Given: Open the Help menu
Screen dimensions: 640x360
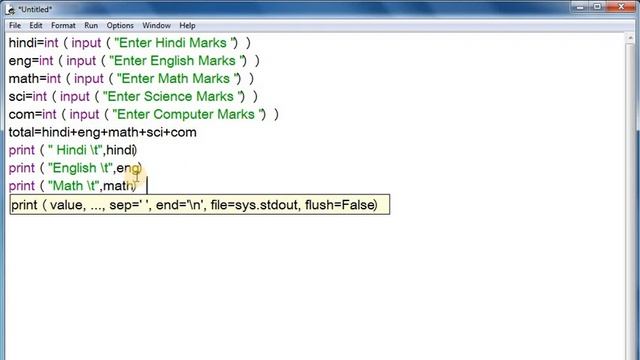Looking at the screenshot, I should tap(187, 25).
